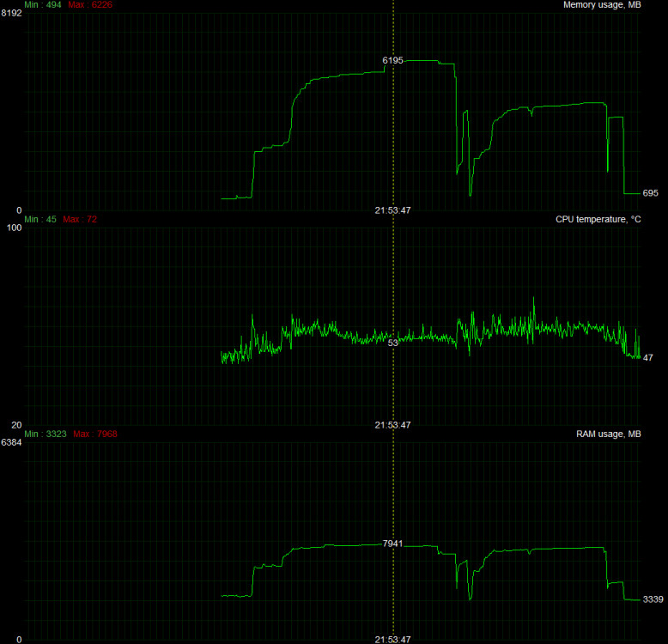Click the current RAM value 3339
The height and width of the screenshot is (644, 668).
(653, 599)
